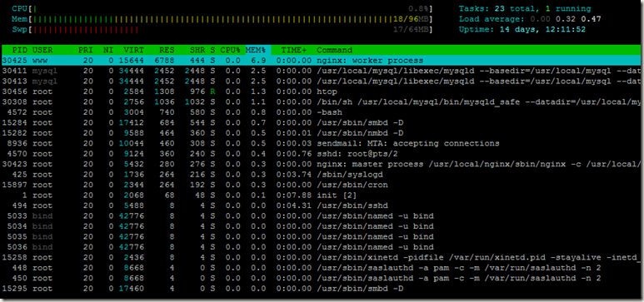Select named -u bind row PID 5034
Viewport: 644px width, 302px height.
322,226
